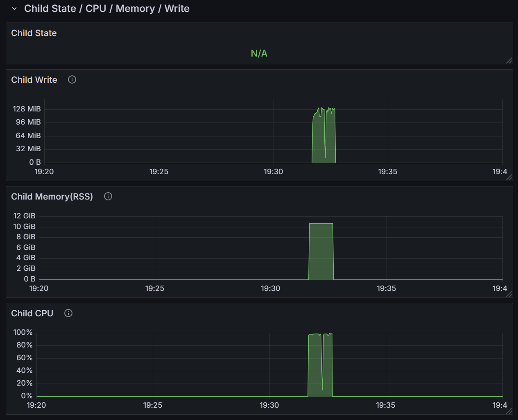This screenshot has height=420, width=518.
Task: Click the N/A value in Child State
Action: (x=259, y=53)
